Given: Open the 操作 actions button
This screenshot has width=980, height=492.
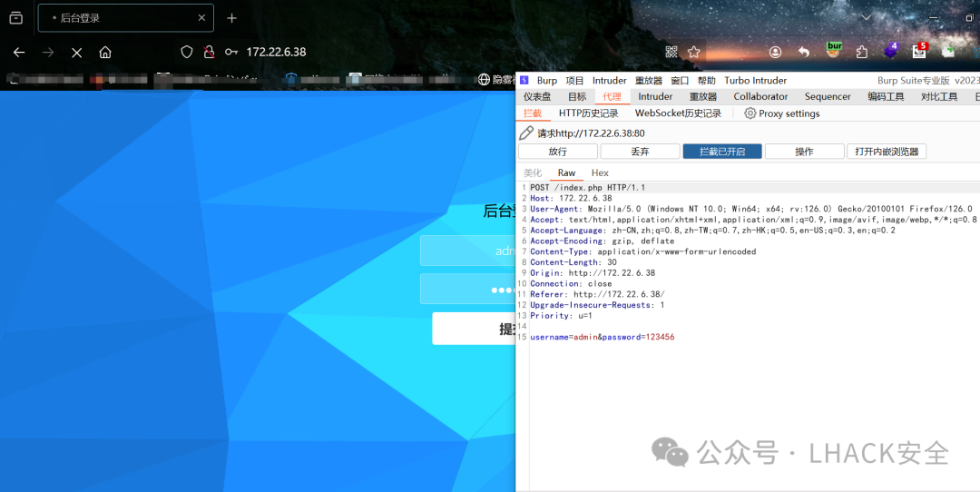Looking at the screenshot, I should 804,152.
